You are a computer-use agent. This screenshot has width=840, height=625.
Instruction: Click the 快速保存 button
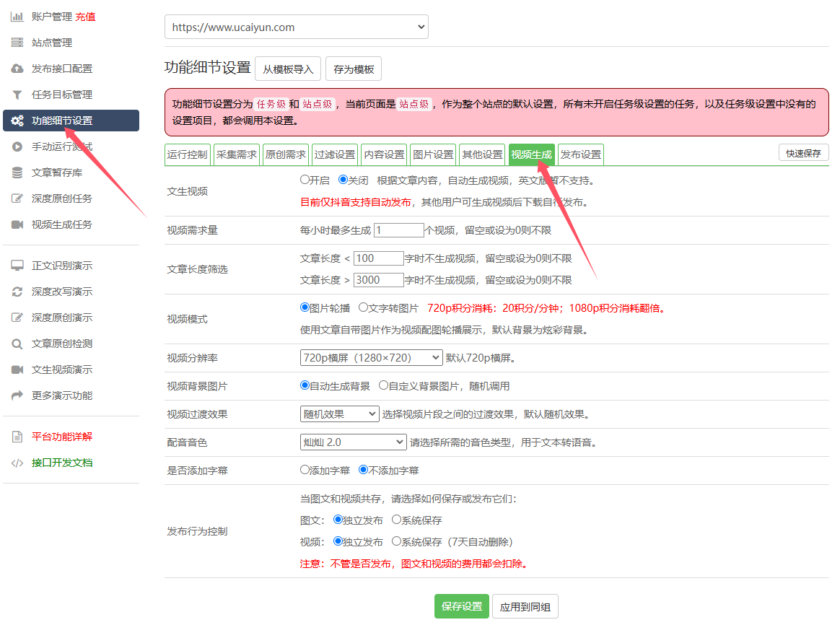coord(804,153)
